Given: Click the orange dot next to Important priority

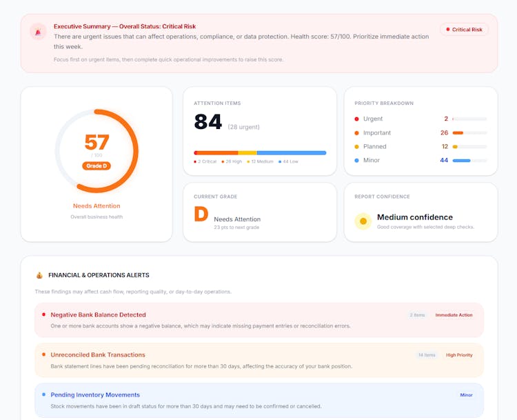Looking at the screenshot, I should coord(356,132).
